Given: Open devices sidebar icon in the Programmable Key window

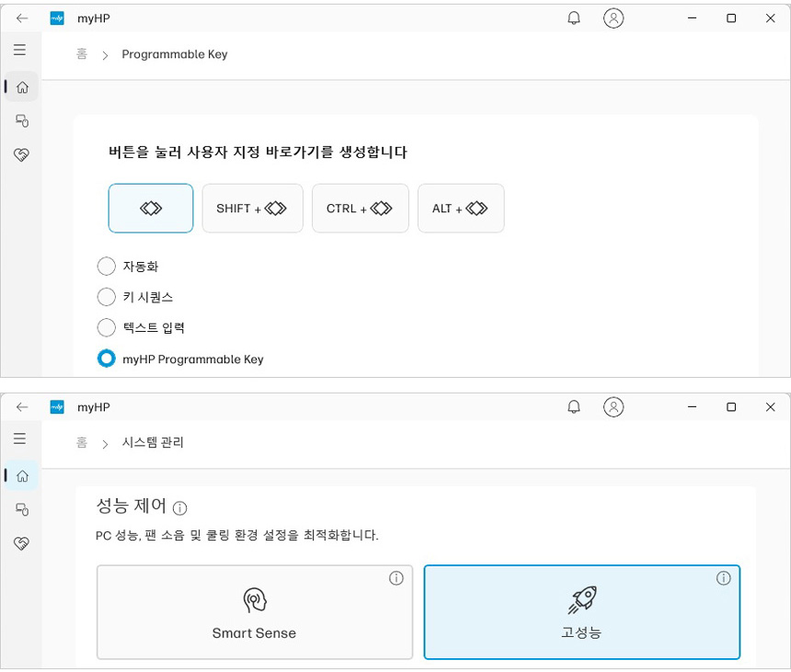Looking at the screenshot, I should [22, 121].
